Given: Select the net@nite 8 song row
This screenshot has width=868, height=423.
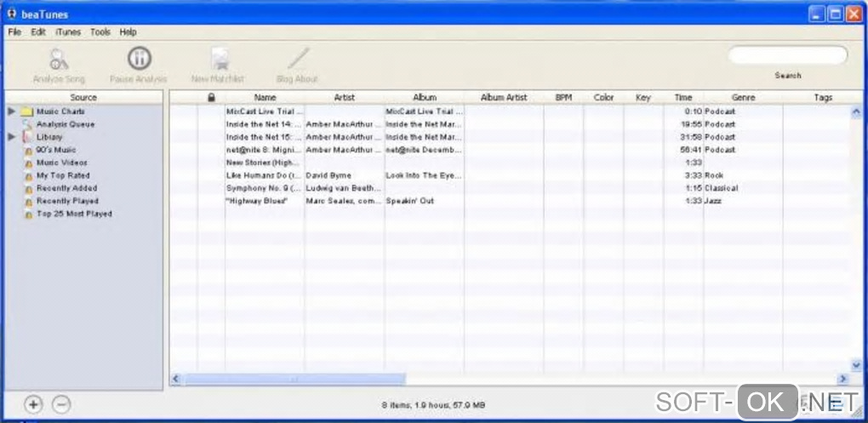Looking at the screenshot, I should pos(509,150).
